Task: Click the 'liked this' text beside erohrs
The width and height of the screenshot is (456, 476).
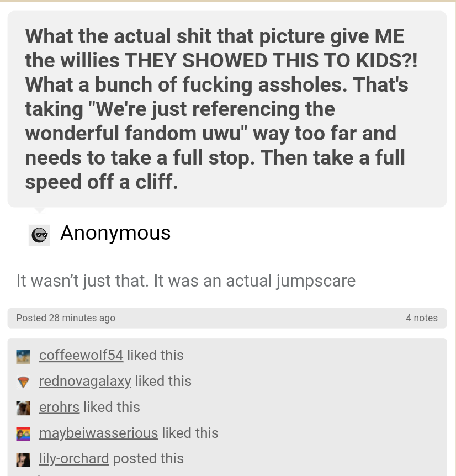Action: point(112,407)
